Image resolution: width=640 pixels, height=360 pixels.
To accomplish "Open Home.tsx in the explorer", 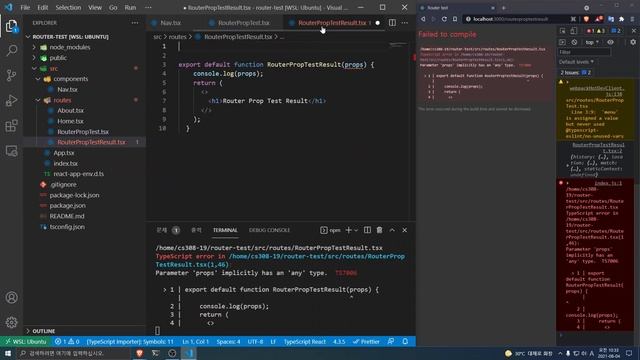I will [x=70, y=121].
